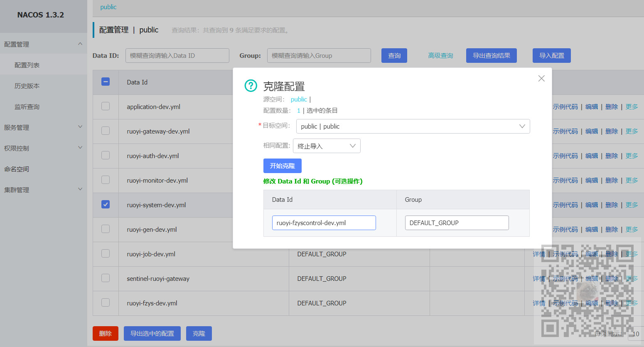
Task: Check the sentinel-ruoyi-gateway row checkbox
Action: pos(106,278)
